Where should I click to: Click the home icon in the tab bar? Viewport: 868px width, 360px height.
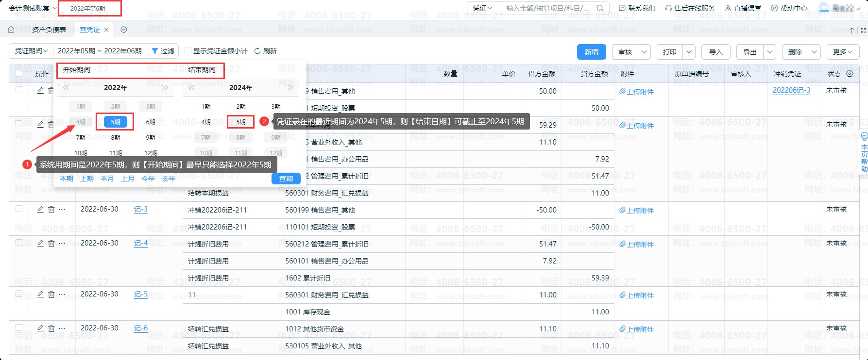point(11,30)
